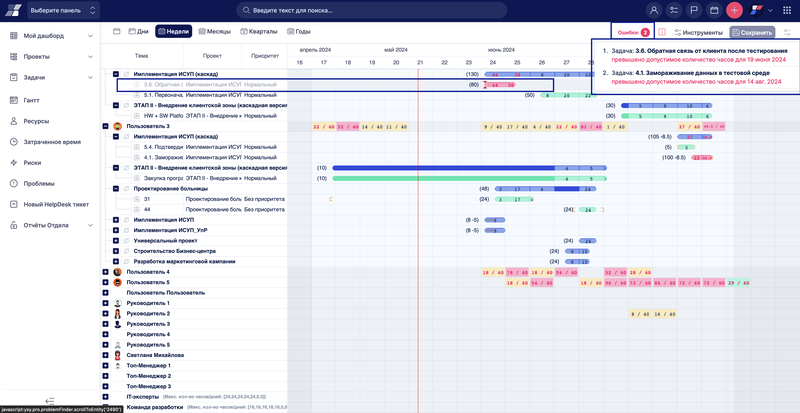800x413 pixels.
Task: Collapse the Пользователь 3 row
Action: [x=105, y=126]
